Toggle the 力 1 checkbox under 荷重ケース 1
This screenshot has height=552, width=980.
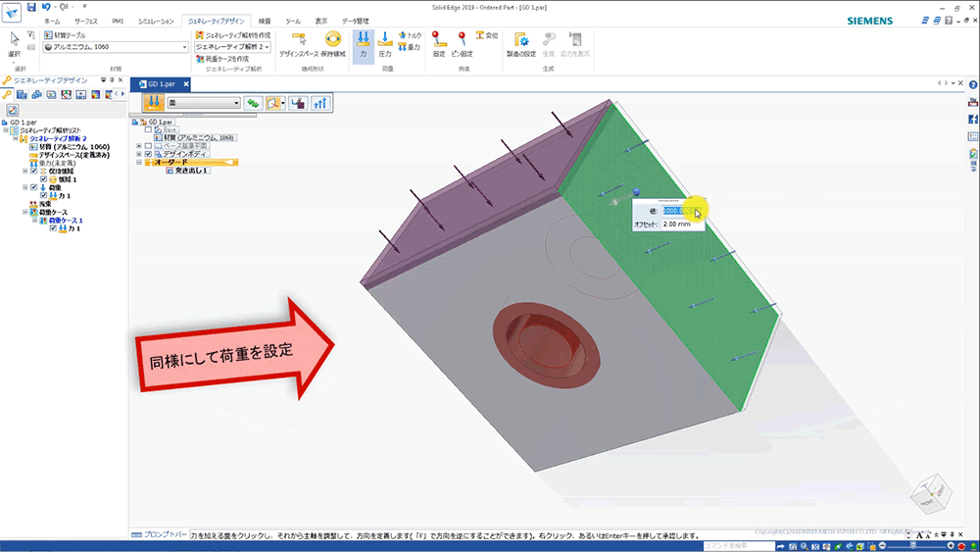(53, 228)
